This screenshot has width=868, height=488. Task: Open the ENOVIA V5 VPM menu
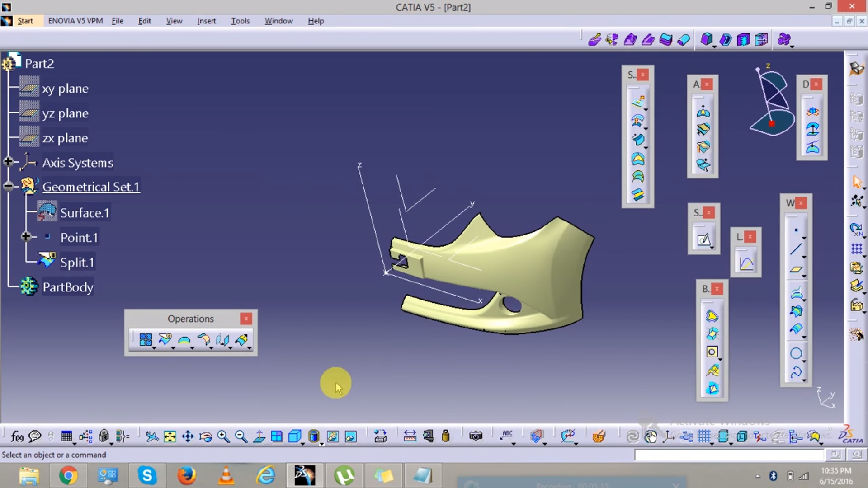[x=75, y=21]
